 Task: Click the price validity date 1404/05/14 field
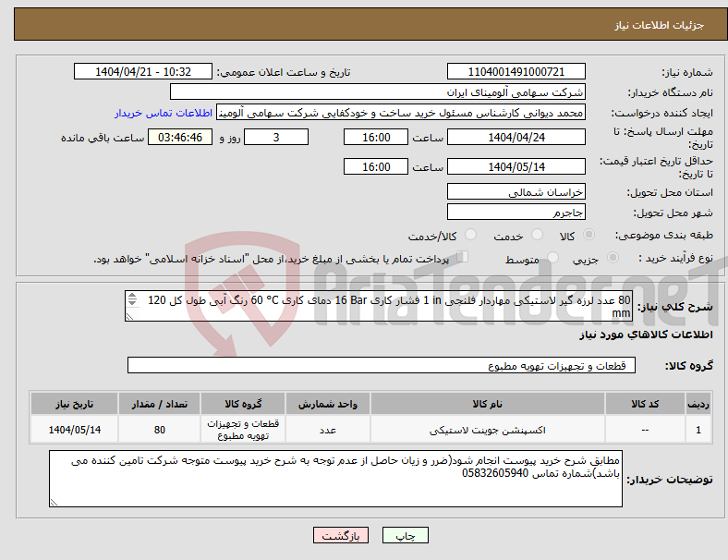point(516,166)
